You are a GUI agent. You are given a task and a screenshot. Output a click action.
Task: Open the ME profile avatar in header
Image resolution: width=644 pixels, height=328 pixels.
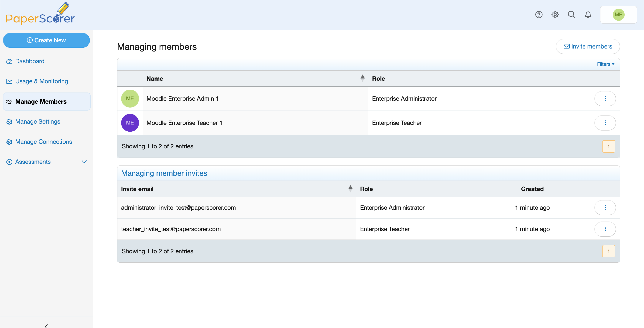click(618, 15)
